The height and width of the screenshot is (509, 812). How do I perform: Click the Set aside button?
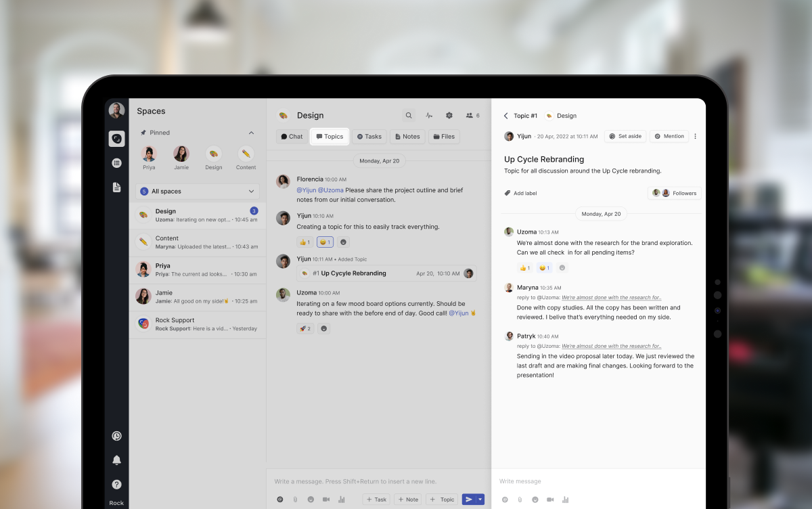point(625,136)
